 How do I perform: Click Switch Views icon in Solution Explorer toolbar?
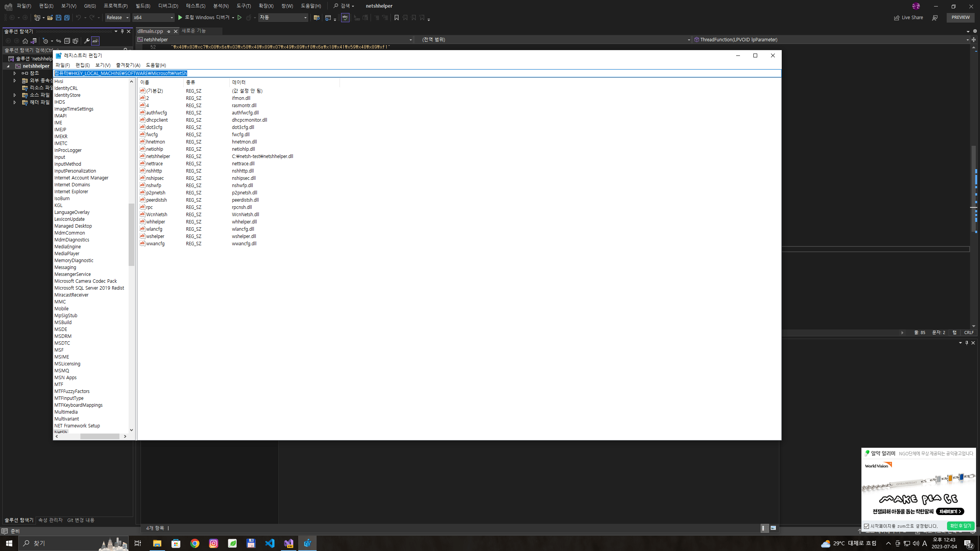(x=34, y=41)
